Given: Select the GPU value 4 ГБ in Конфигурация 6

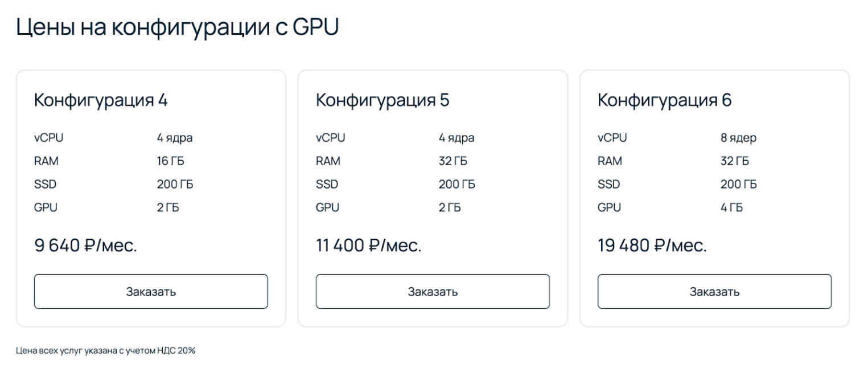Looking at the screenshot, I should coord(729,207).
